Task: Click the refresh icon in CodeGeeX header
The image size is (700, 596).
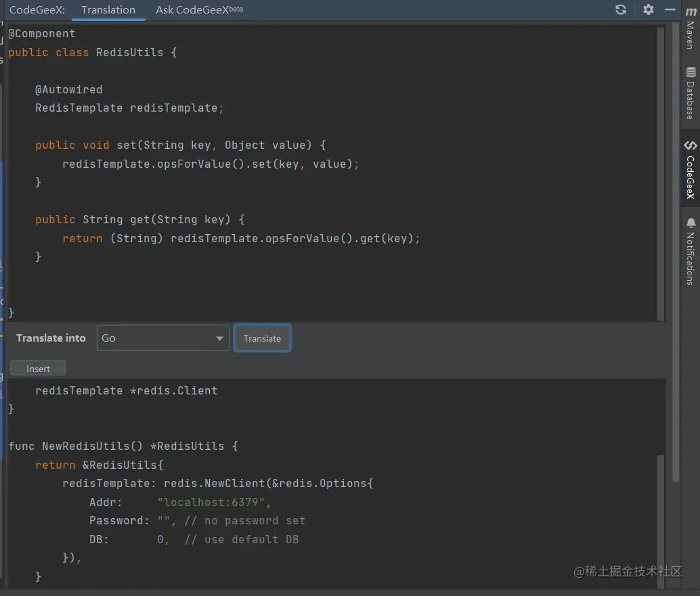Action: point(621,9)
